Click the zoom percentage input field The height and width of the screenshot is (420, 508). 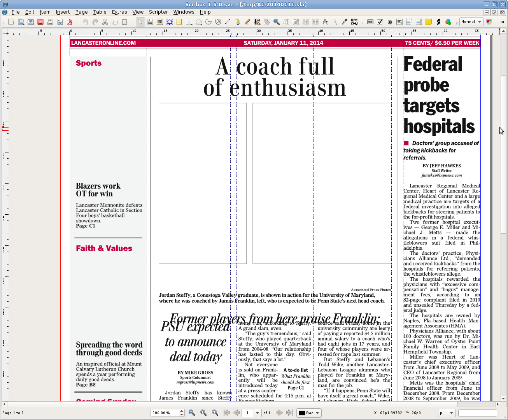point(165,413)
